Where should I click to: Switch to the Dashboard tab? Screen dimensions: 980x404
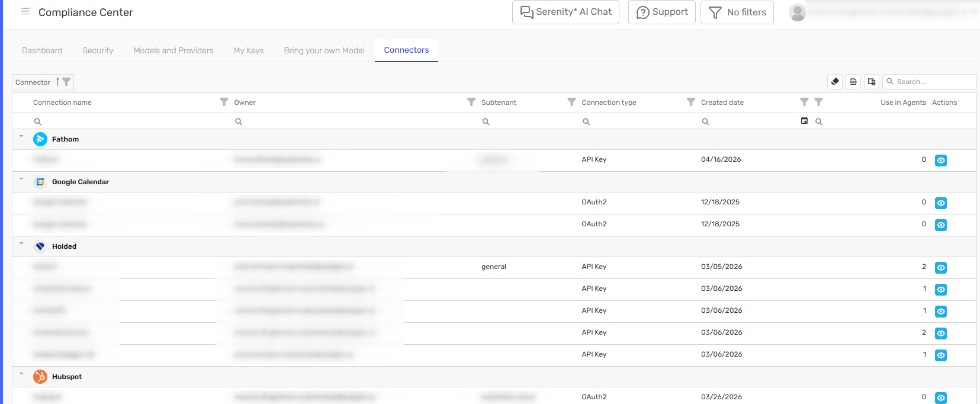point(42,50)
